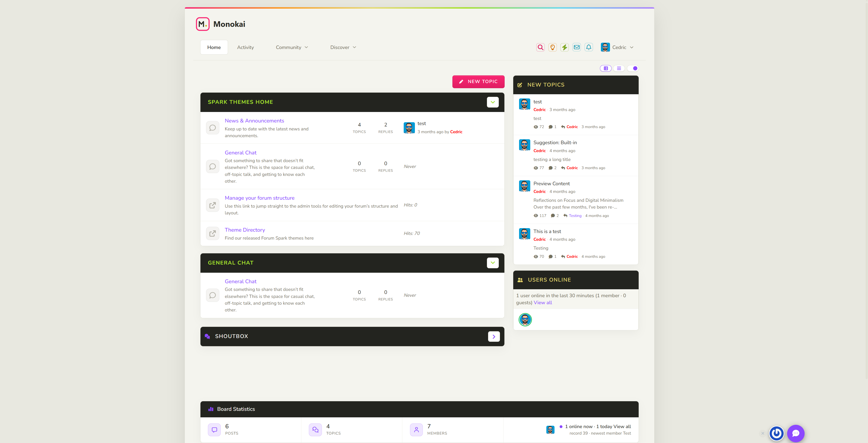This screenshot has width=868, height=443.
Task: Click the Manage your forum structure link icon
Action: tap(213, 205)
